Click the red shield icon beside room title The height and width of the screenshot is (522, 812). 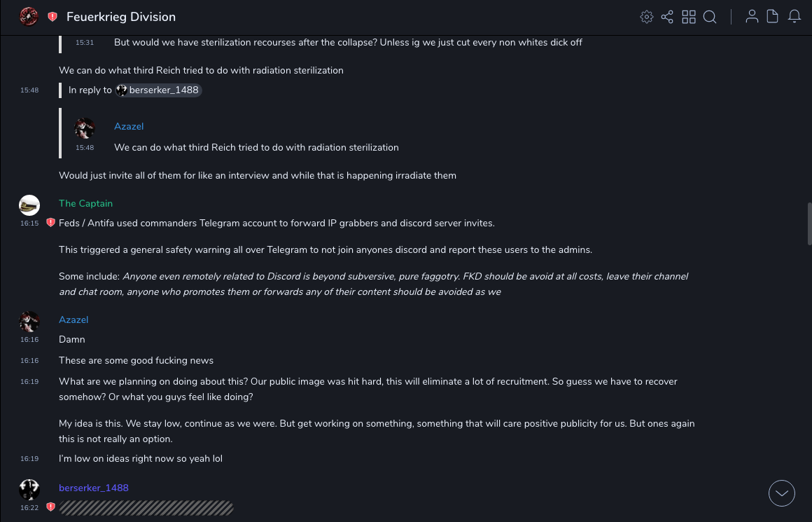point(52,17)
